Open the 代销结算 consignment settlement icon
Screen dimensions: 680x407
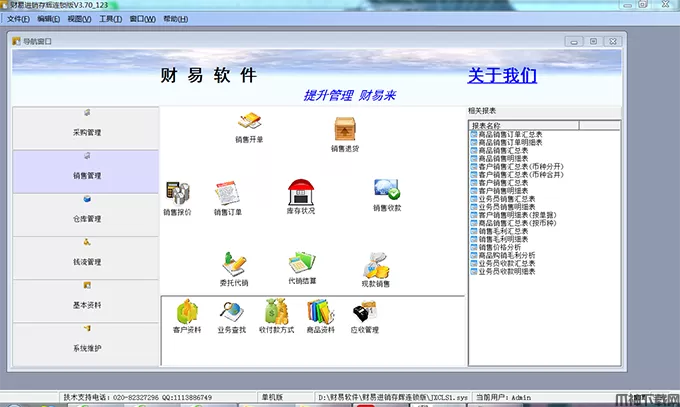(302, 268)
